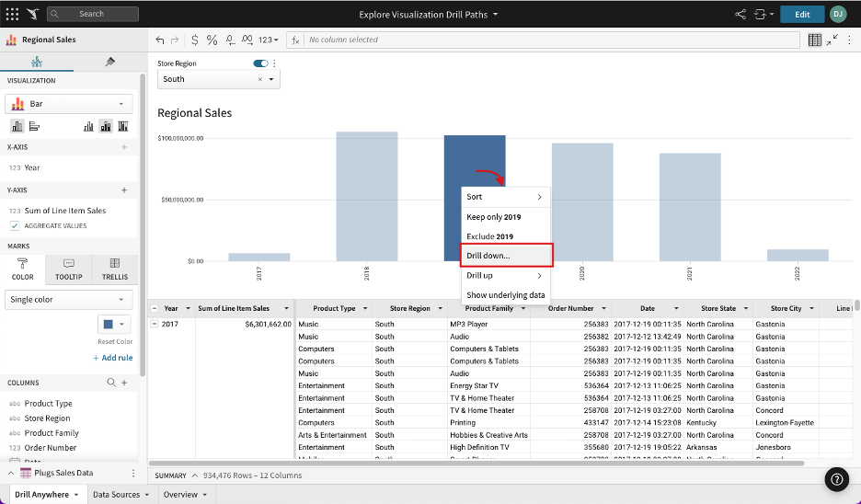861x504 pixels.
Task: Uncheck the Aggregate Values checkbox
Action: [x=15, y=225]
